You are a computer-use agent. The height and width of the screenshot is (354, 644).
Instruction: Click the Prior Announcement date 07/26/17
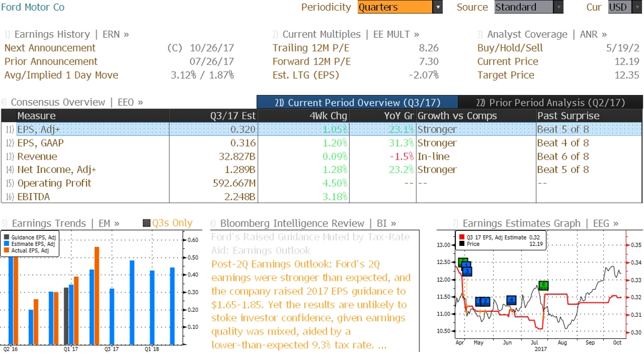tap(211, 62)
